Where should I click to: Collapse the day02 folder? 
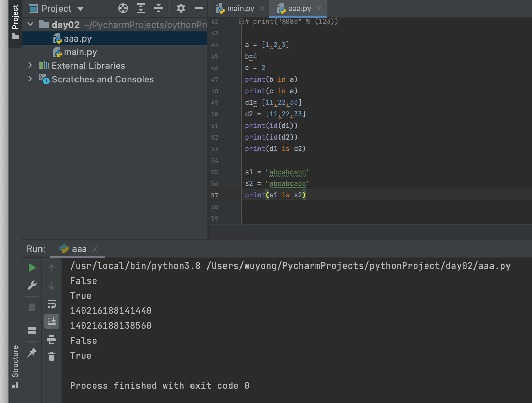[30, 24]
